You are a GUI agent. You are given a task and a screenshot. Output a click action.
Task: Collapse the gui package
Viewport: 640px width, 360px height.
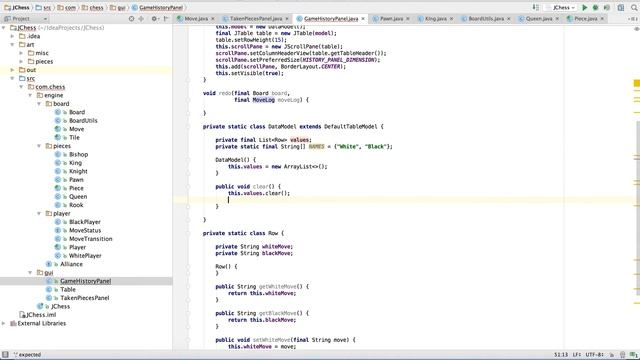click(30, 273)
